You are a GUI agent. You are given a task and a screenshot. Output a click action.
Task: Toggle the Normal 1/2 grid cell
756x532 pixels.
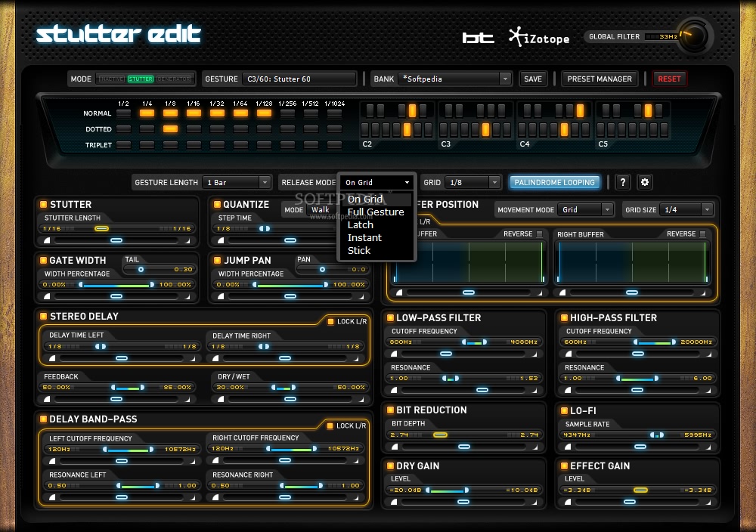(x=123, y=113)
